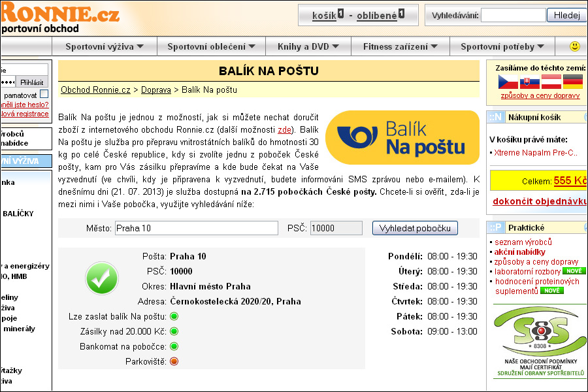
Task: Click the German flag icon
Action: 573,82
